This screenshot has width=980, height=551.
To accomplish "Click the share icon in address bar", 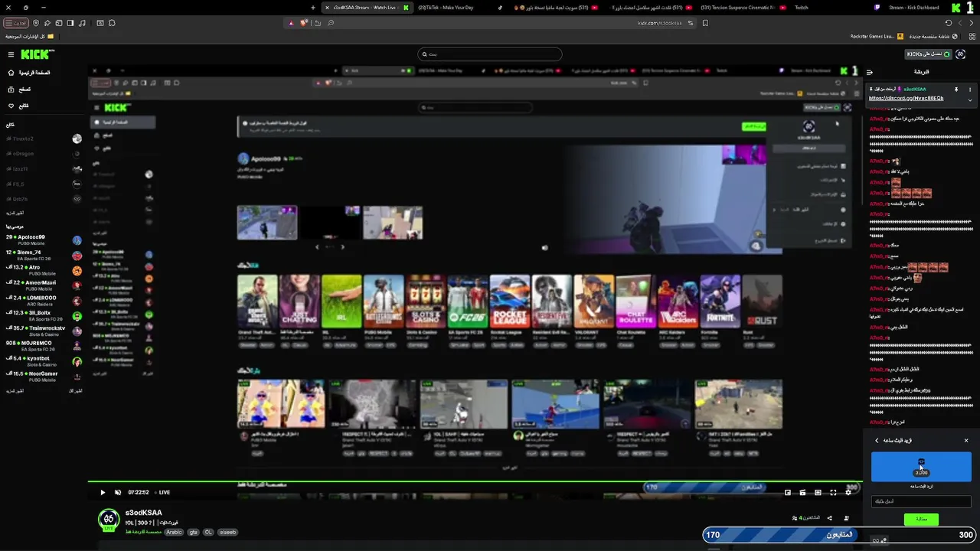I will click(317, 23).
